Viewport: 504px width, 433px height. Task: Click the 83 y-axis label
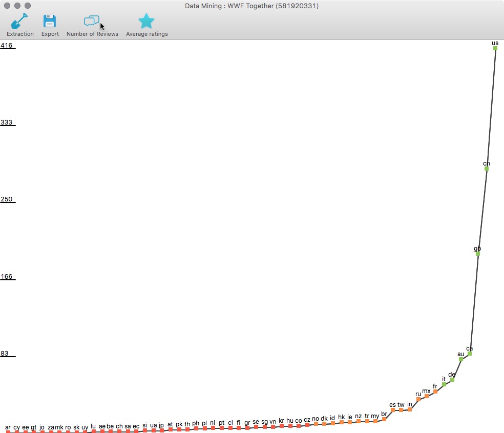click(x=5, y=353)
